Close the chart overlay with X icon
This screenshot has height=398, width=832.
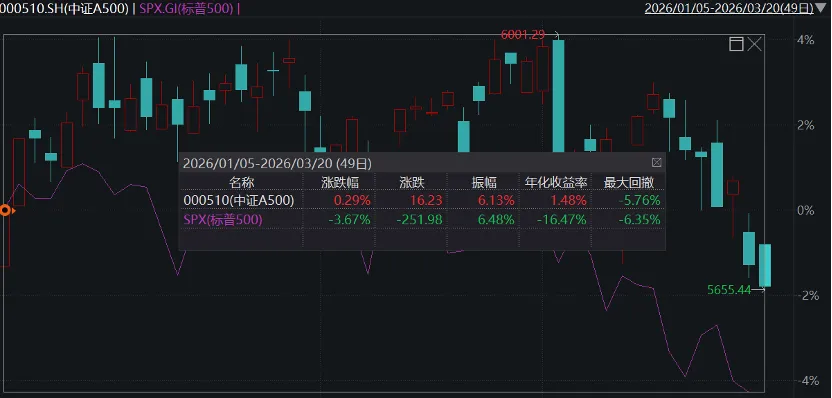(x=755, y=44)
